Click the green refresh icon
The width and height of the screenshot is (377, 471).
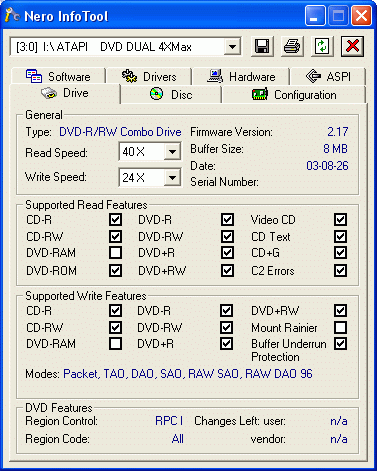pyautogui.click(x=322, y=46)
